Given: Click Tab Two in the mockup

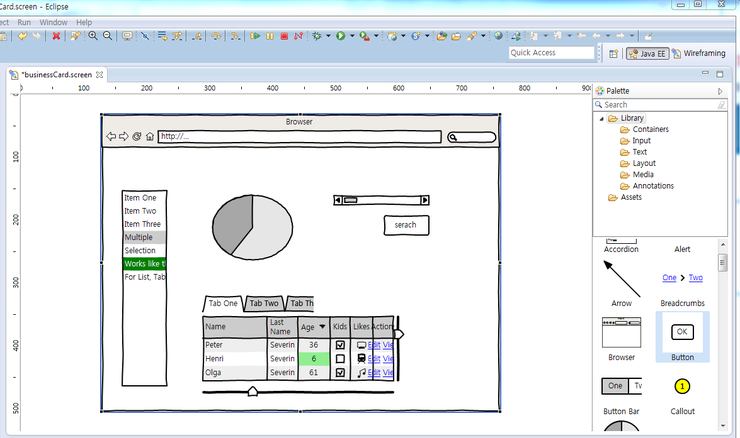Looking at the screenshot, I should [x=264, y=303].
